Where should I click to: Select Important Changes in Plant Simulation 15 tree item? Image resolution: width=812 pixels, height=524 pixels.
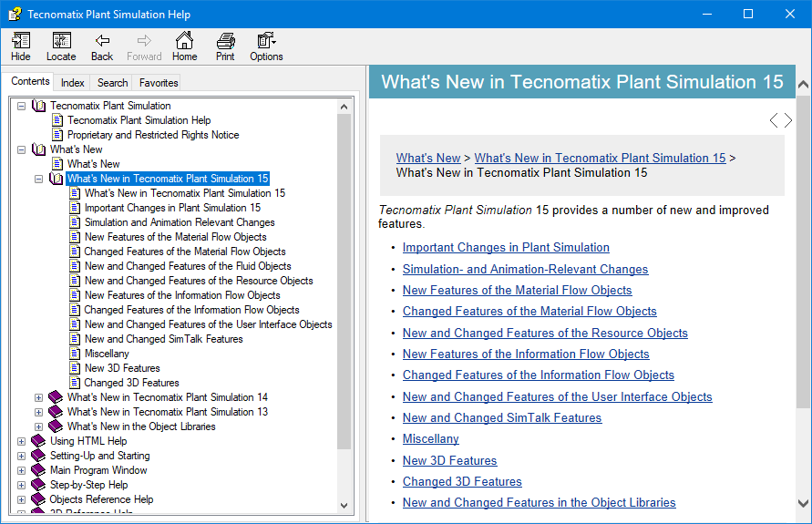tap(172, 208)
